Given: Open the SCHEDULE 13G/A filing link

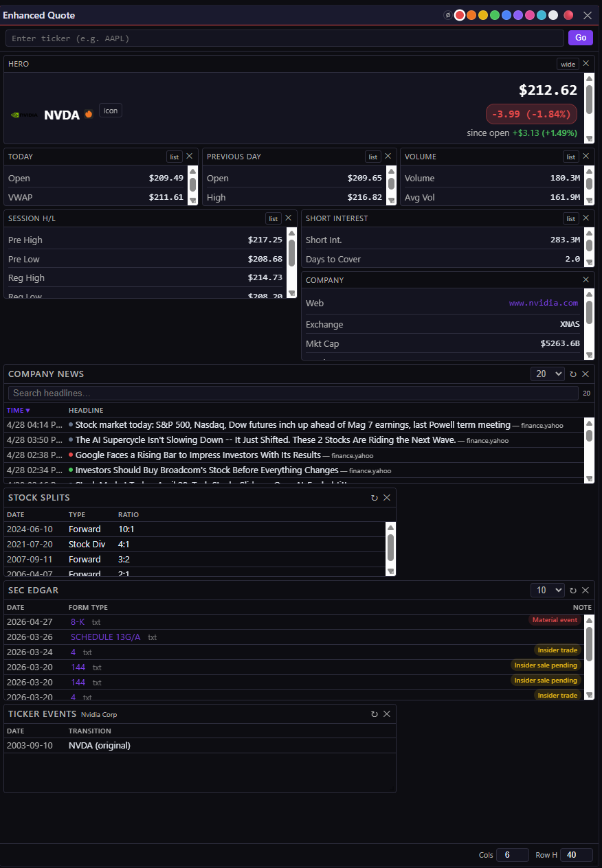Looking at the screenshot, I should click(105, 637).
